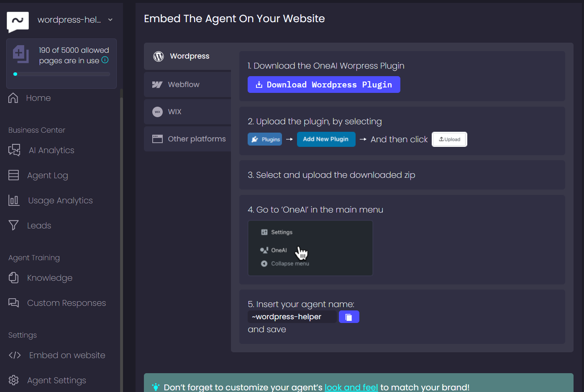Open Embed on website settings

pos(67,355)
